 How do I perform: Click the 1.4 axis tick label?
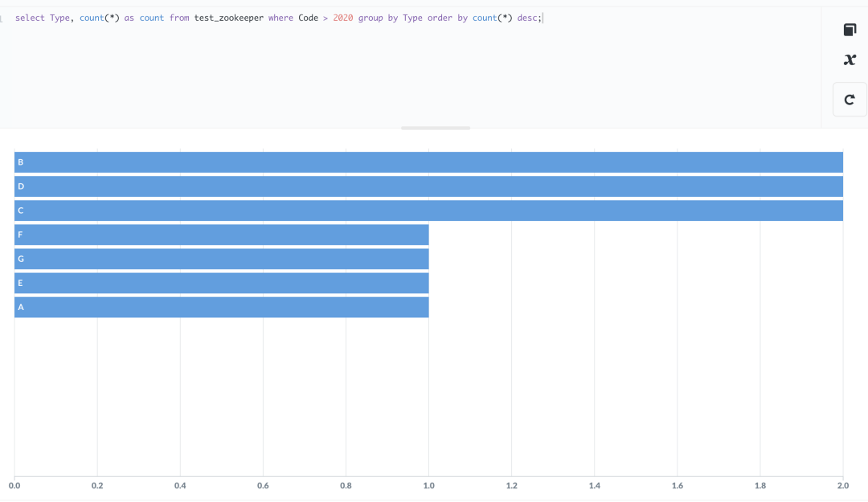click(x=595, y=485)
